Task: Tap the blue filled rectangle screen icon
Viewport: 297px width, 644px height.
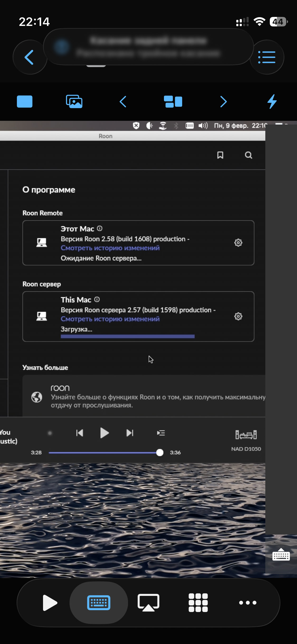Action: (25, 102)
